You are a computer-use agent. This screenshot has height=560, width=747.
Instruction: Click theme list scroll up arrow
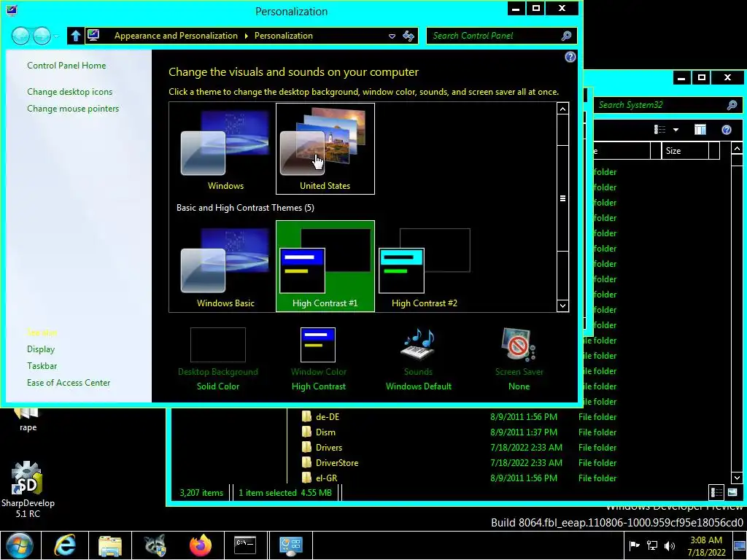tap(562, 109)
